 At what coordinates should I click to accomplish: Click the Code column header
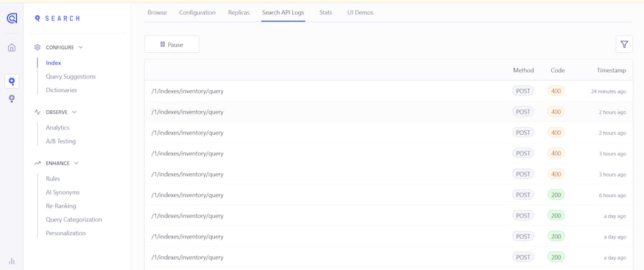pyautogui.click(x=557, y=70)
